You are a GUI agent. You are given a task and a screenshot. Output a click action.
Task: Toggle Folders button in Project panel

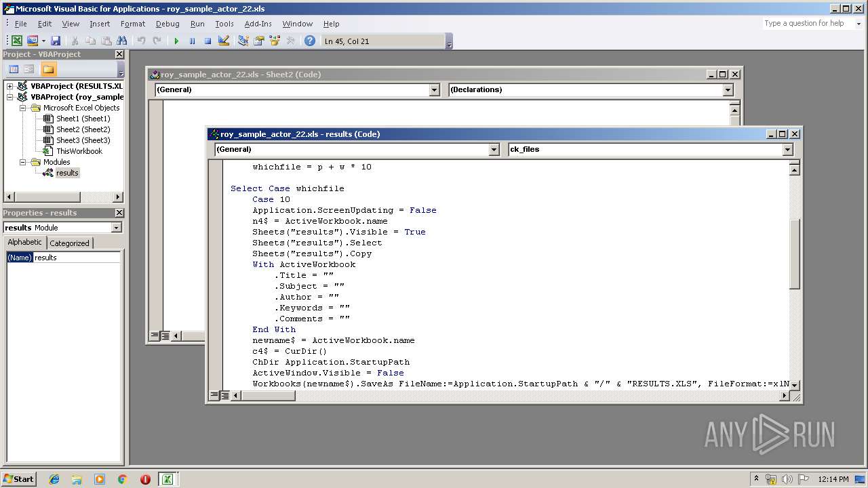(x=48, y=69)
